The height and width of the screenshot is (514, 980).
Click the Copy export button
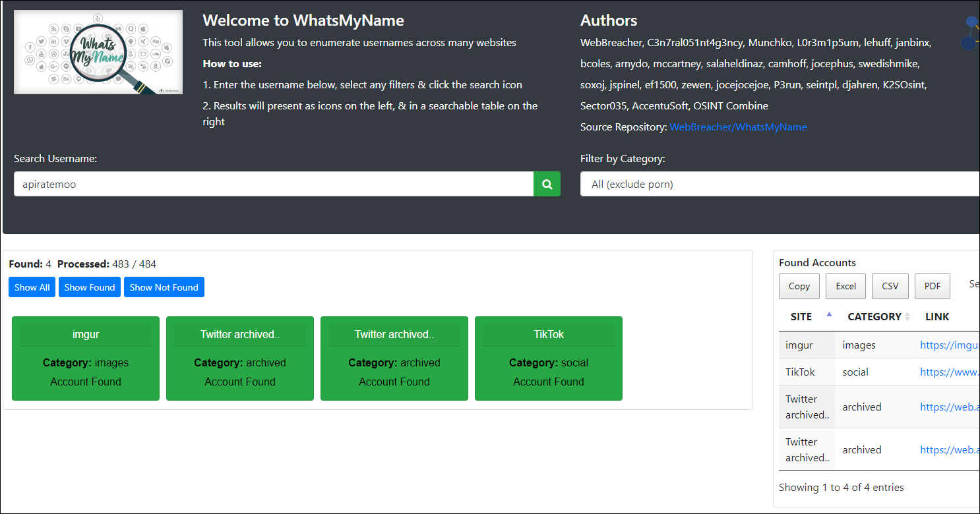[799, 286]
